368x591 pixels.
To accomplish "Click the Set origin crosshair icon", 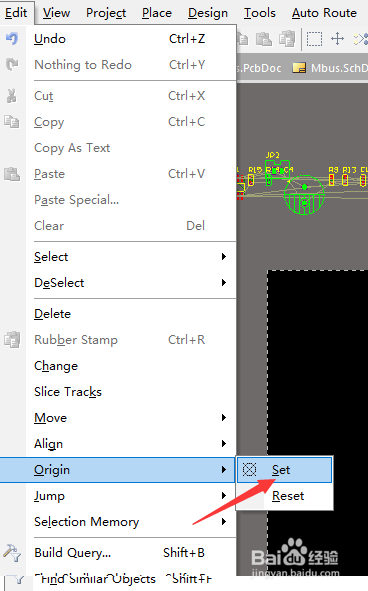I will tap(249, 470).
